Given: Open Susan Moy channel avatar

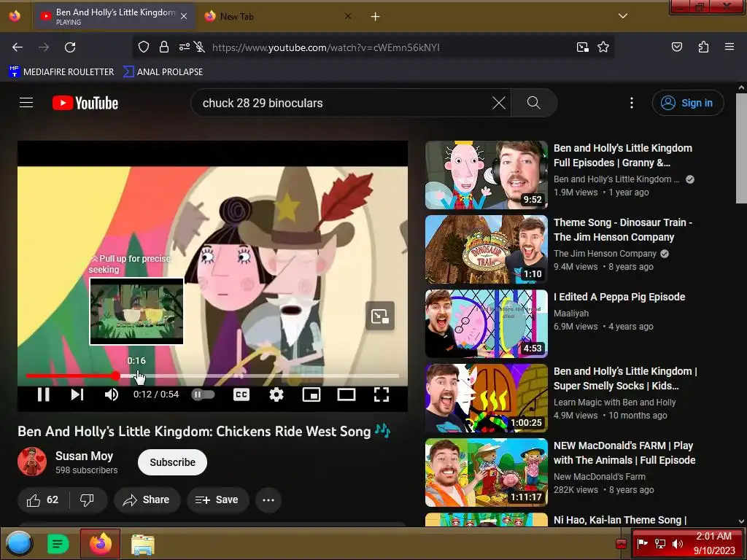Looking at the screenshot, I should coord(32,462).
